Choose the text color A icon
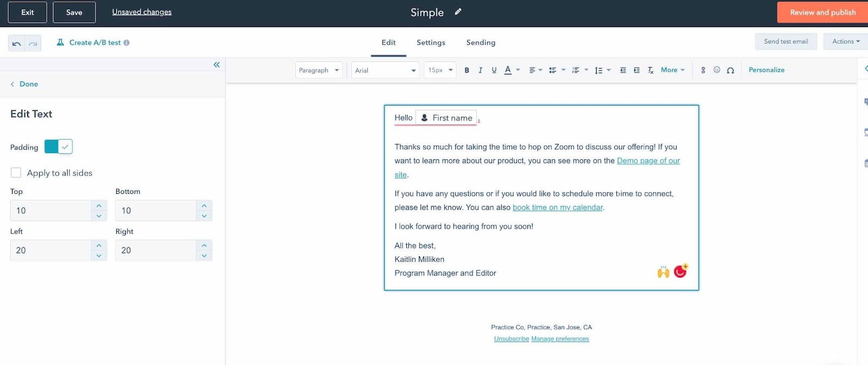Screen dimensions: 868x365 [508, 70]
